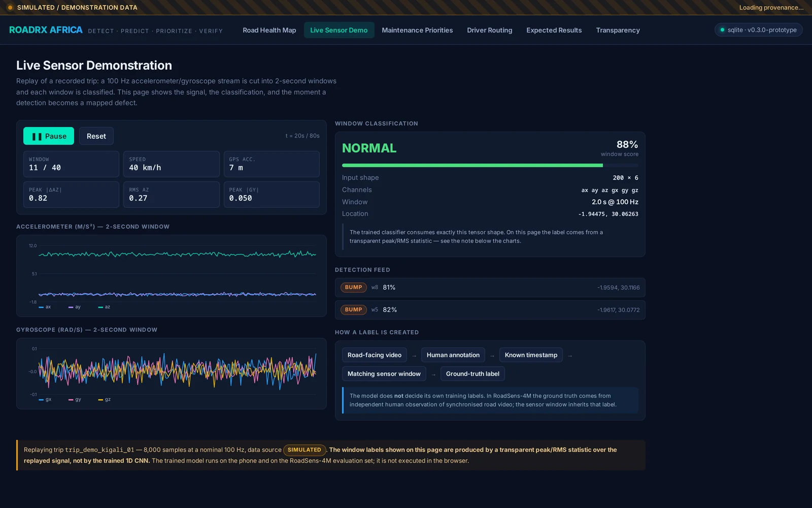Click the 'Loading provenance...' text
The image size is (812, 508).
[x=771, y=8]
